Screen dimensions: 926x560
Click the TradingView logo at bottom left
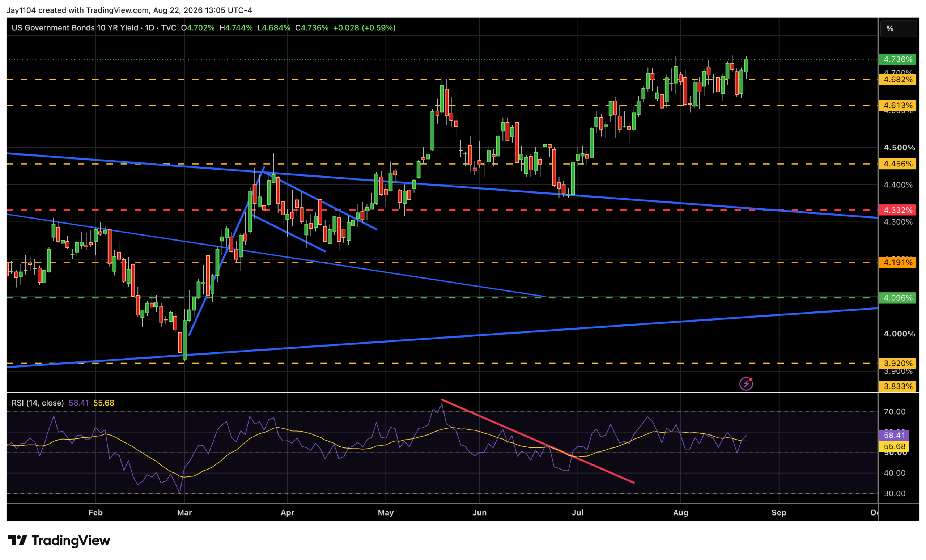tap(59, 540)
